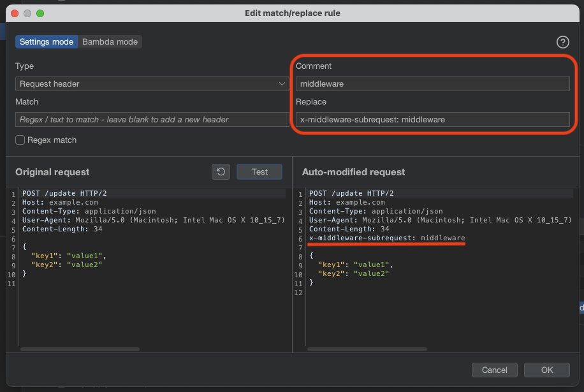Enable the Regex match checkbox

pyautogui.click(x=20, y=140)
